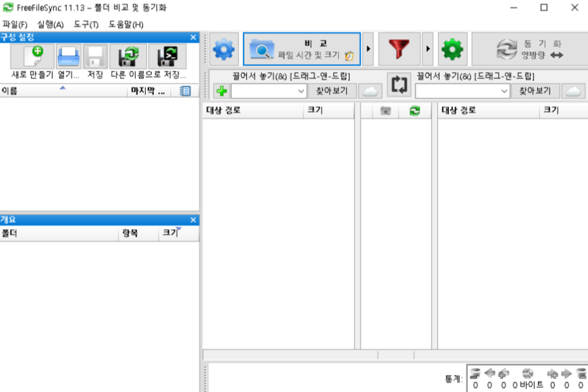Sort configurations by 이름 column
588x392 pixels.
pyautogui.click(x=63, y=91)
